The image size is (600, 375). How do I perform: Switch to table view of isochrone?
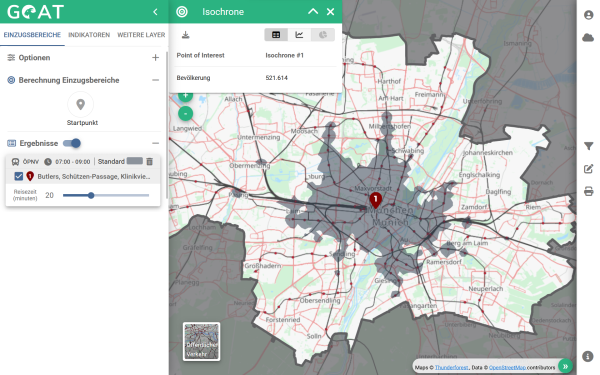[x=276, y=35]
